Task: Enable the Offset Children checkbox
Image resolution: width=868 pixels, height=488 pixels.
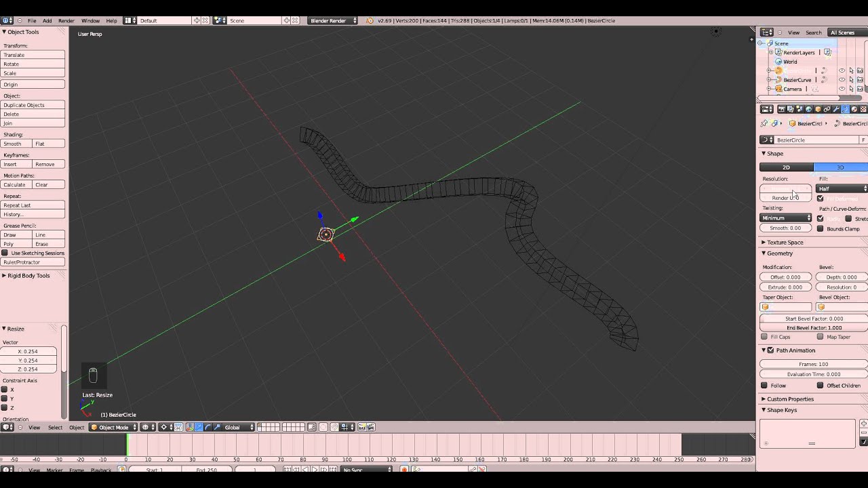Action: (x=821, y=386)
